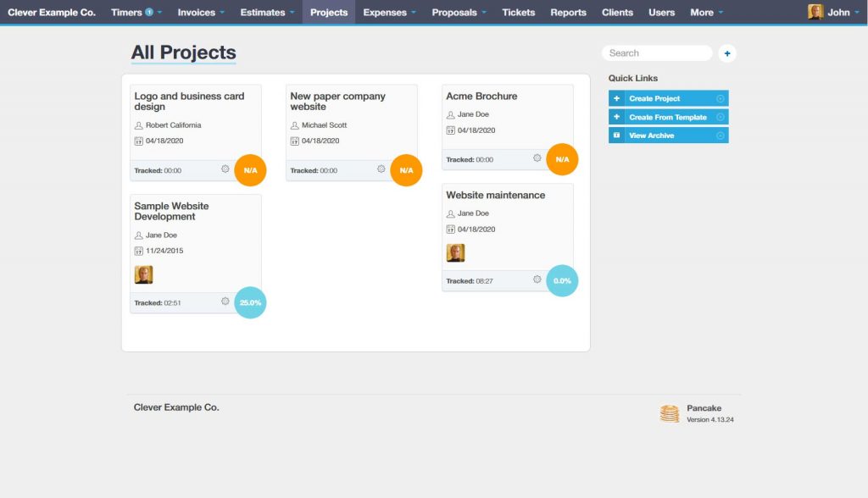This screenshot has height=498, width=868.
Task: Open settings gear on the Acme Brochure card
Action: pyautogui.click(x=537, y=158)
